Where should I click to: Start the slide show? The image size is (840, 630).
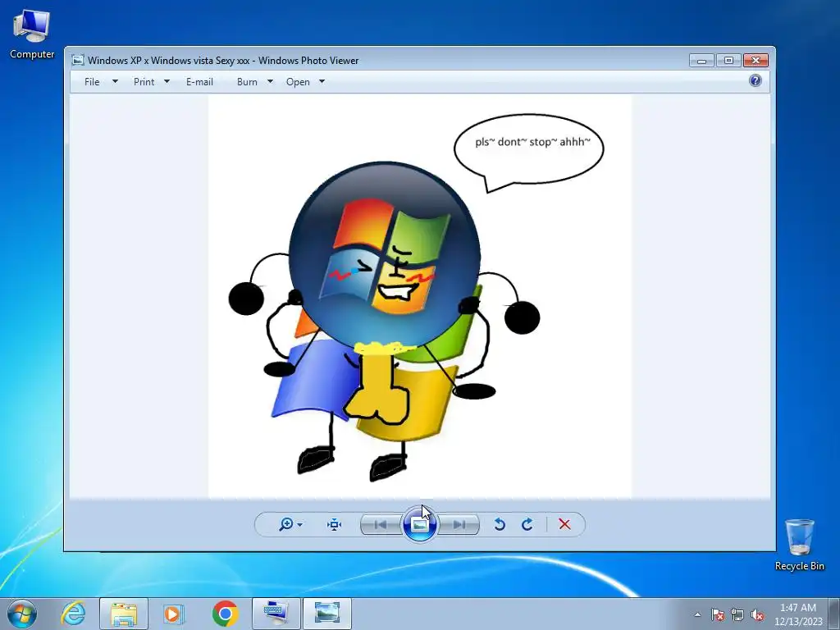coord(419,524)
